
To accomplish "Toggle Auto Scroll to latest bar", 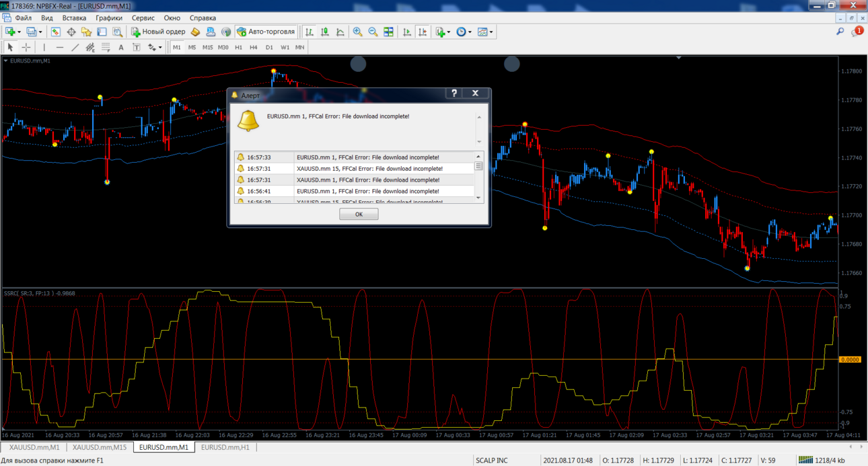I will pos(407,32).
